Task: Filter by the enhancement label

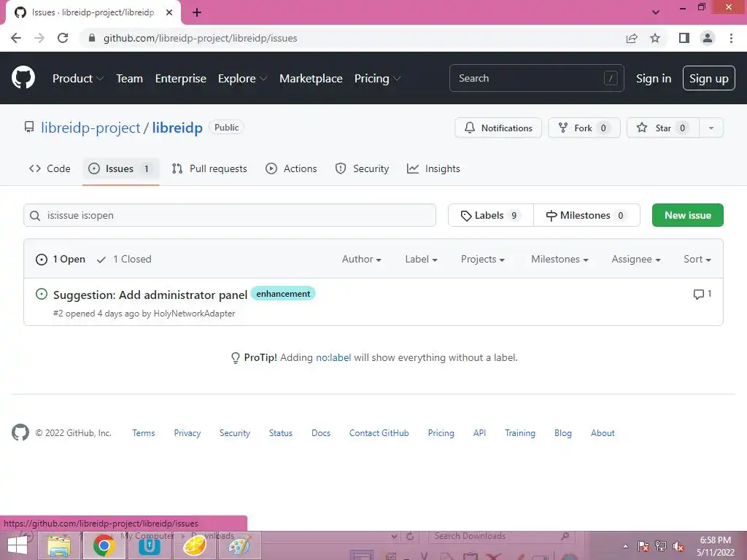Action: (x=283, y=294)
